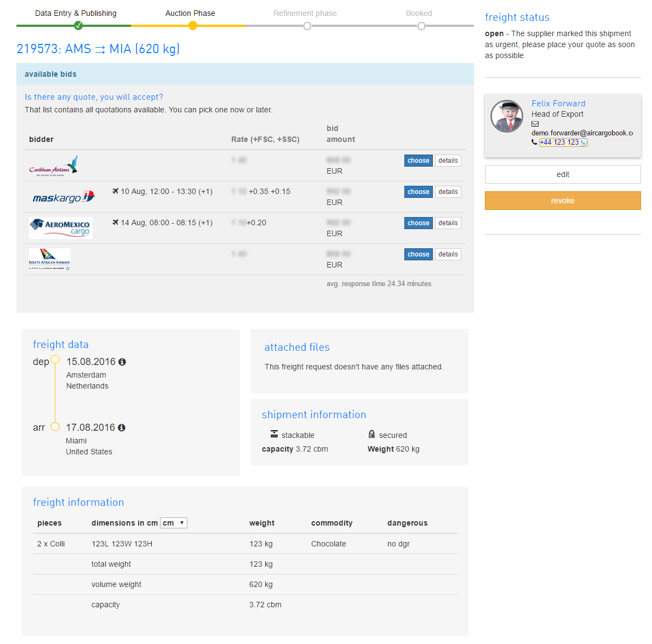This screenshot has width=652, height=644.
Task: Open details for South African Airways bid
Action: 448,254
